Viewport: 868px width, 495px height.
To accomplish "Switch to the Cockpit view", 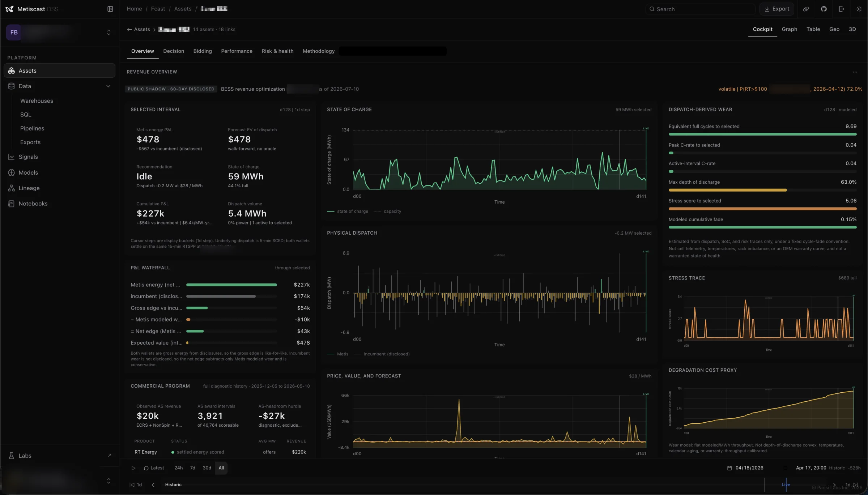I will coord(762,29).
